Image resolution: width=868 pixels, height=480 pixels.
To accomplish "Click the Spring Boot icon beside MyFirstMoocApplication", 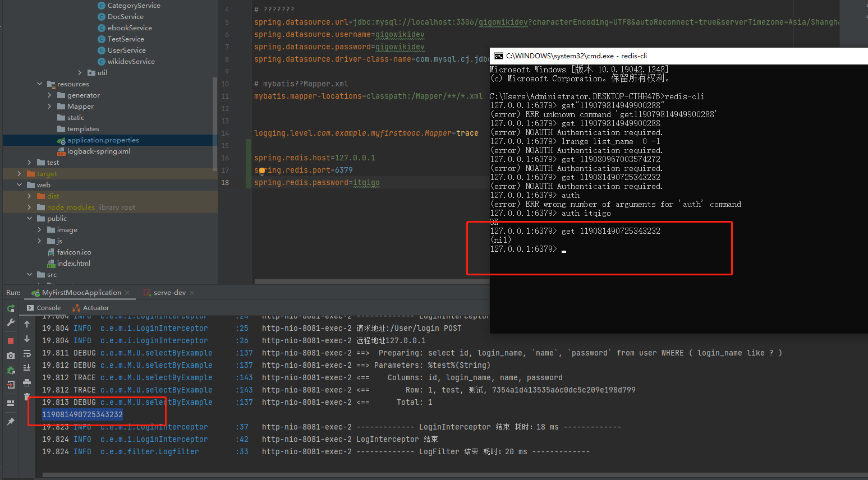I will pyautogui.click(x=36, y=293).
